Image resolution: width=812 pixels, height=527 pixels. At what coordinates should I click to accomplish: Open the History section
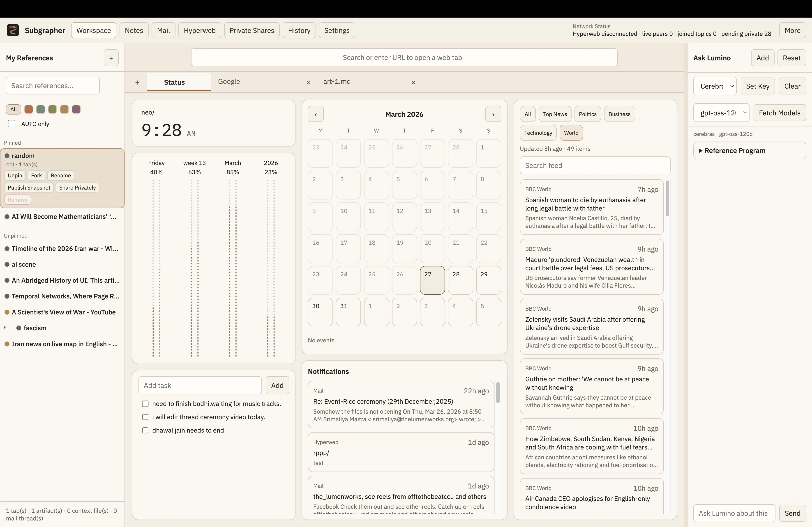(x=299, y=30)
